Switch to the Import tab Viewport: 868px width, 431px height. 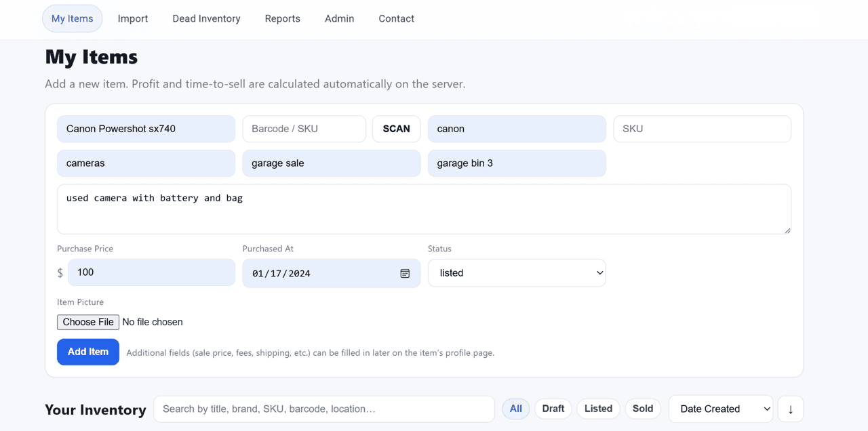(132, 18)
